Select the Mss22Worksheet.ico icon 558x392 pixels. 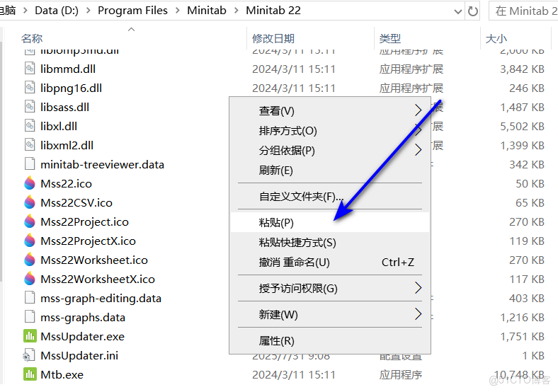30,260
